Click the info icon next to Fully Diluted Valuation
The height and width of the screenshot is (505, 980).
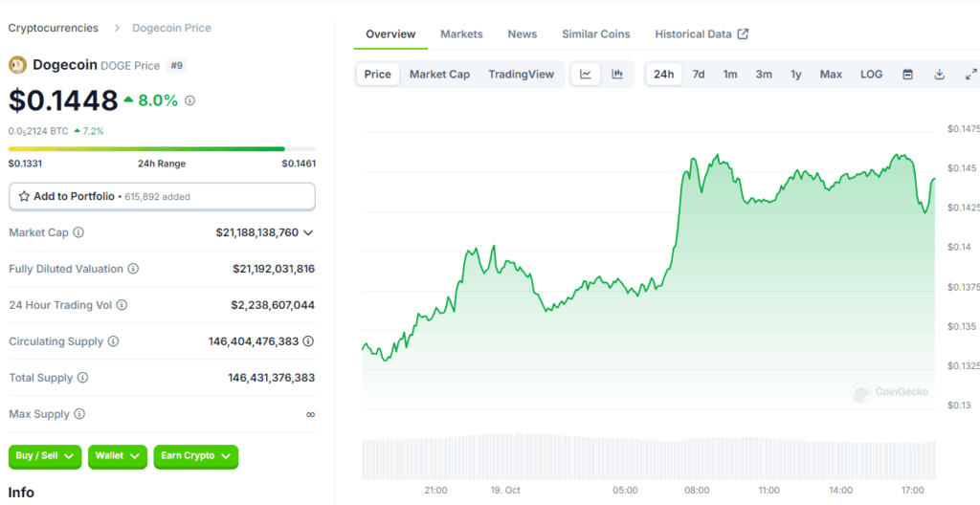pyautogui.click(x=133, y=269)
